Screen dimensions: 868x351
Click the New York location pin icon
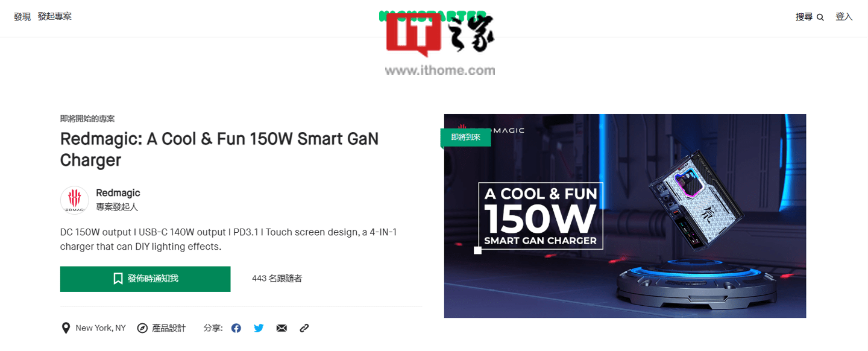[x=66, y=328]
